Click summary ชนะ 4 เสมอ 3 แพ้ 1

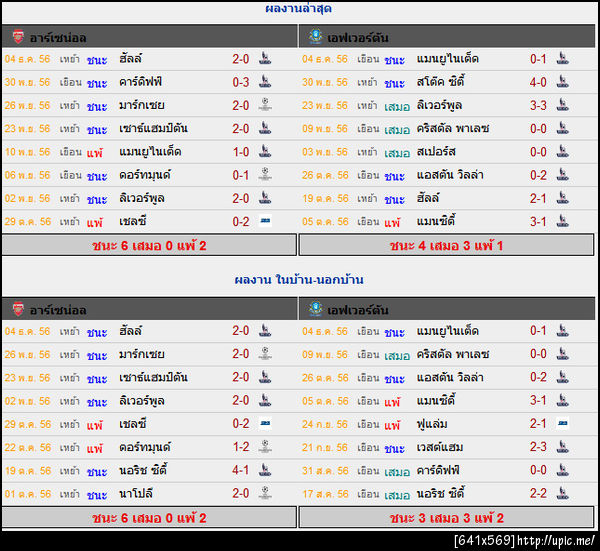(446, 245)
